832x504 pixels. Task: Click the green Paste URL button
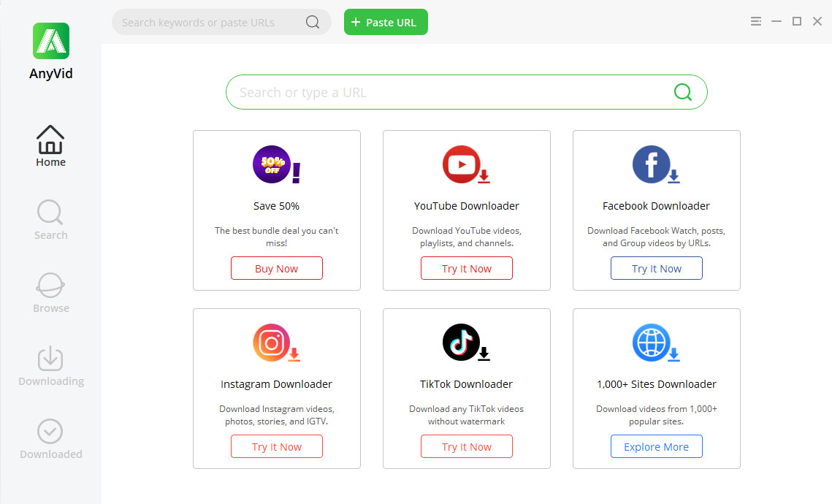tap(386, 22)
